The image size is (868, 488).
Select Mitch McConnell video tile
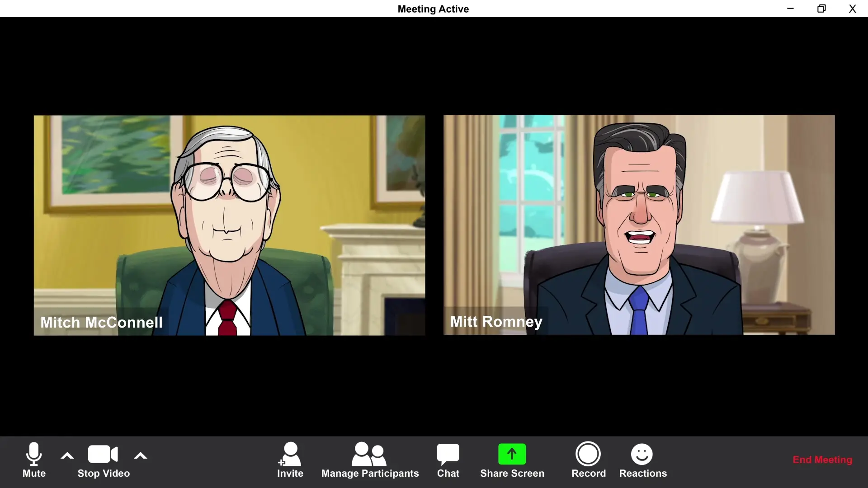pos(229,225)
